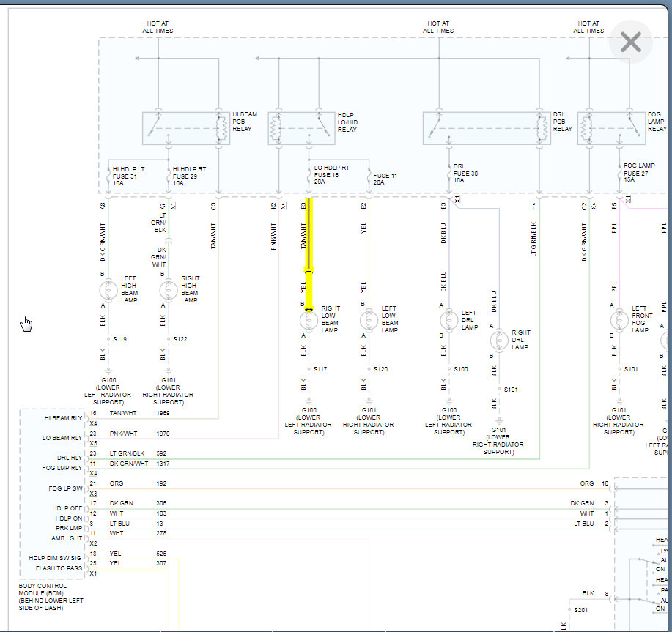Click the right high beam lamp symbol
Viewport: 672px width, 632px height.
coord(169,291)
